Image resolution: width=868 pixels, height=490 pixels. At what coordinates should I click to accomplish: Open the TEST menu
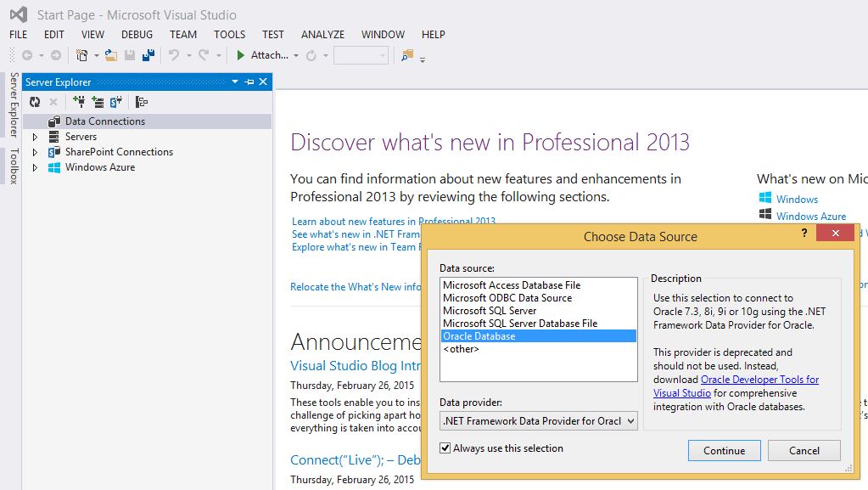273,34
